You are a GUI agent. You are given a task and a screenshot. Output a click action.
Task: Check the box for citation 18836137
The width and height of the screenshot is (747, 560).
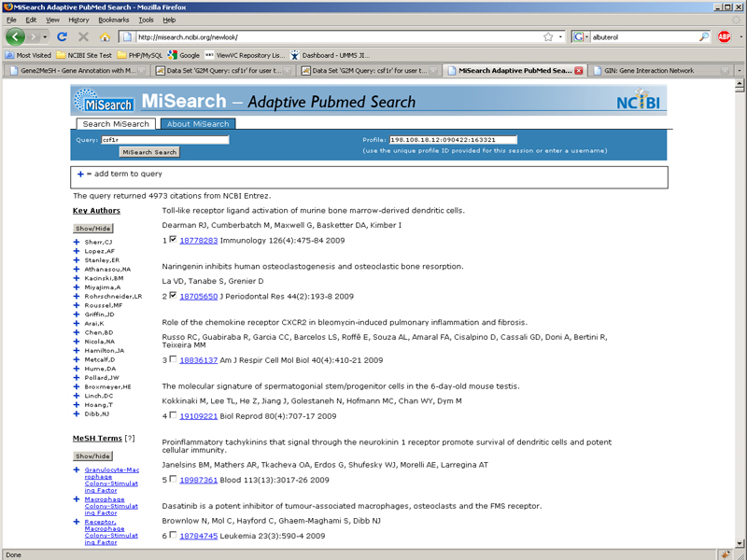pyautogui.click(x=173, y=359)
